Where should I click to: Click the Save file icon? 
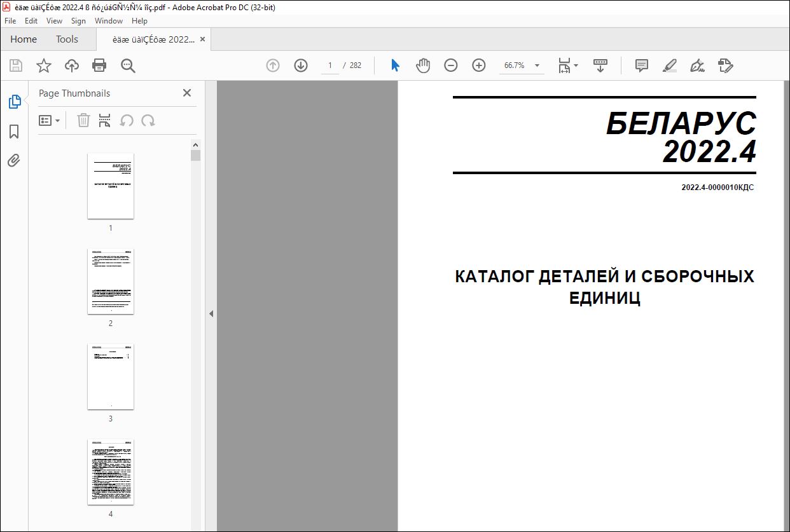[16, 65]
